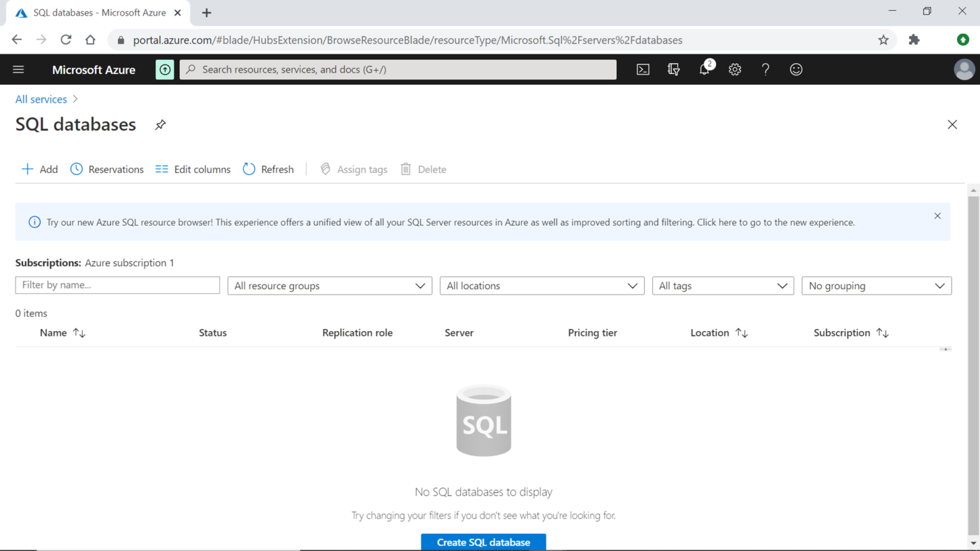Open the hamburger portal menu
Image resolution: width=980 pixels, height=551 pixels.
[x=18, y=70]
